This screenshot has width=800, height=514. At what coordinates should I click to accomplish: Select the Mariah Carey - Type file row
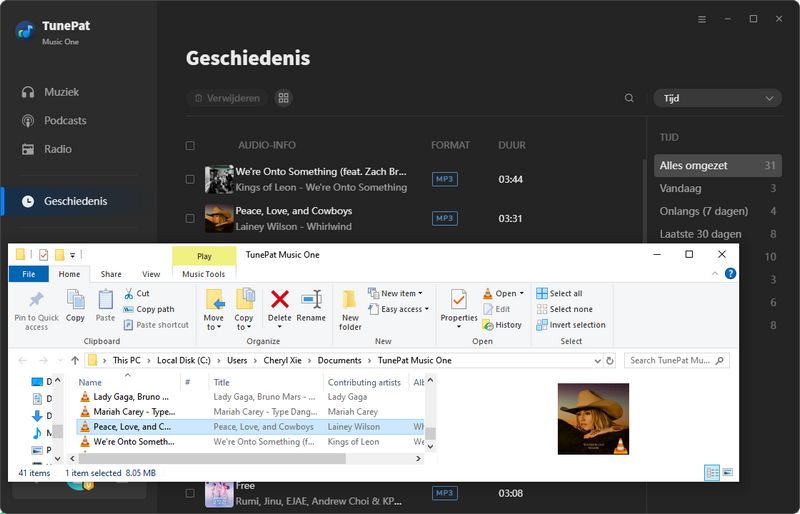click(x=250, y=411)
